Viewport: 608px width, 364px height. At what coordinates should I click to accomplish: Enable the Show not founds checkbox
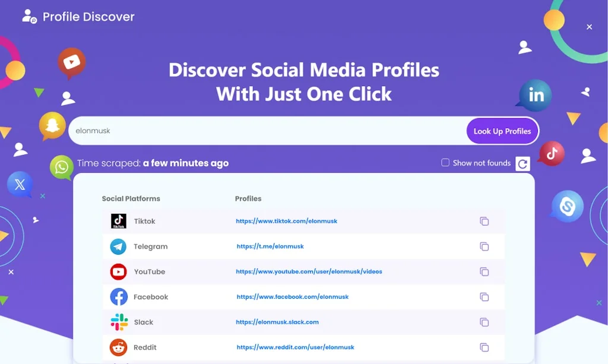[x=444, y=162]
